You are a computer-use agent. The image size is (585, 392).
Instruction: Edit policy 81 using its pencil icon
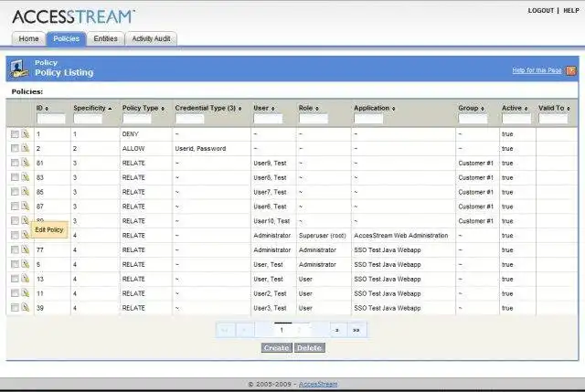pyautogui.click(x=25, y=163)
